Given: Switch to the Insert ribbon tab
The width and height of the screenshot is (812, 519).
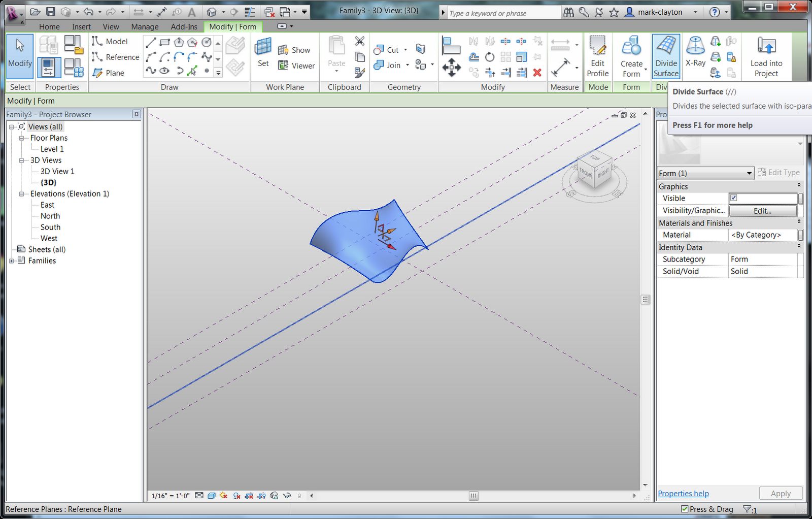Looking at the screenshot, I should tap(81, 26).
